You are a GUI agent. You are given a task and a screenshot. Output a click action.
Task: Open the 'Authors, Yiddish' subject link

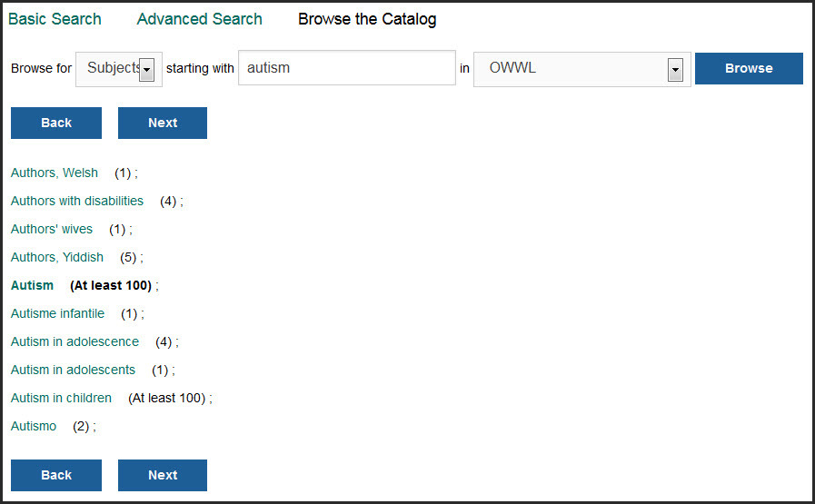tap(57, 257)
